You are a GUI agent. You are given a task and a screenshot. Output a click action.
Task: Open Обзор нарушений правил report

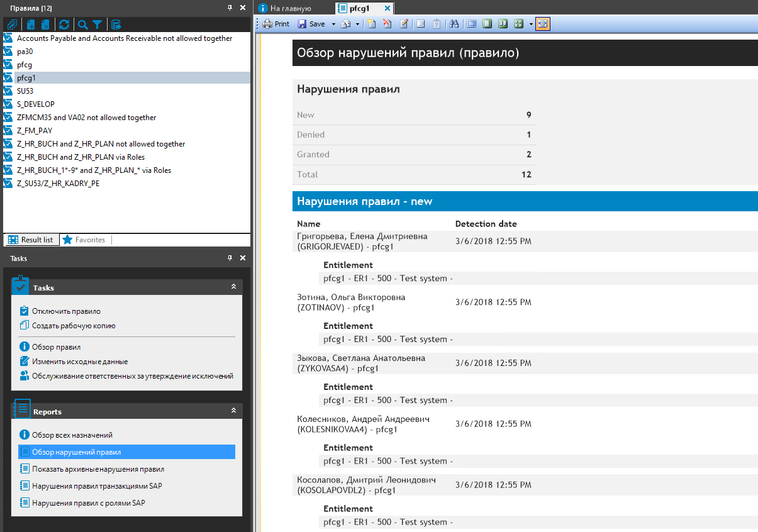click(x=126, y=452)
